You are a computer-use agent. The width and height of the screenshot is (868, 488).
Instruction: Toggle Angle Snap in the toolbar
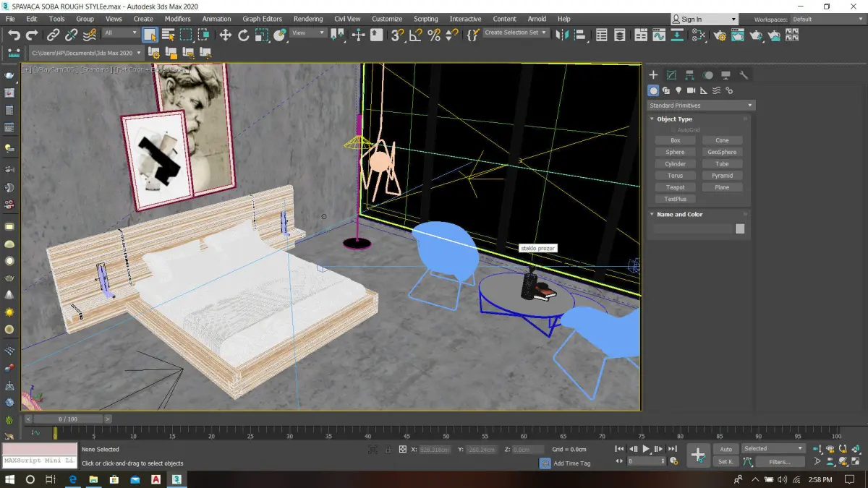click(x=415, y=35)
